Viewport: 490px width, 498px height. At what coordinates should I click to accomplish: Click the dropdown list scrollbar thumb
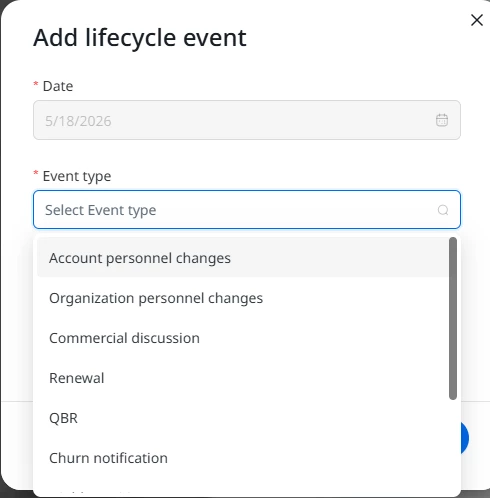point(452,318)
